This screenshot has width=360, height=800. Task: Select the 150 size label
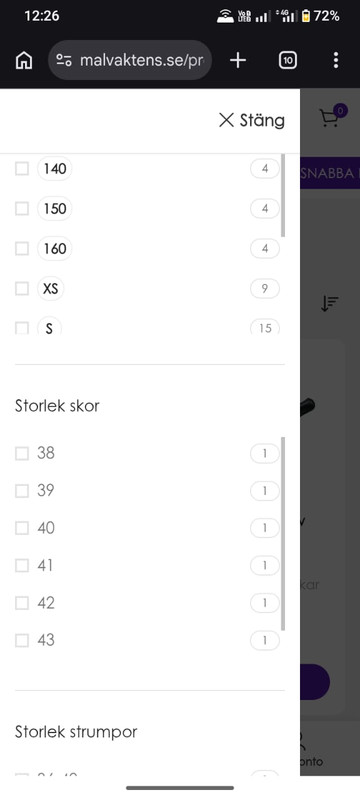tap(55, 209)
